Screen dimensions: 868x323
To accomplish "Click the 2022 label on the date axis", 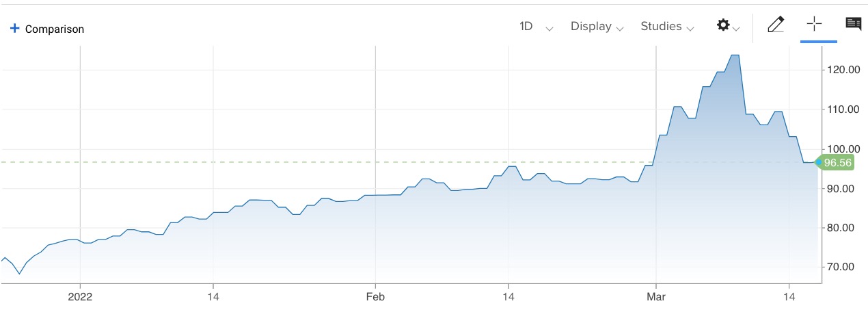I will (x=81, y=297).
